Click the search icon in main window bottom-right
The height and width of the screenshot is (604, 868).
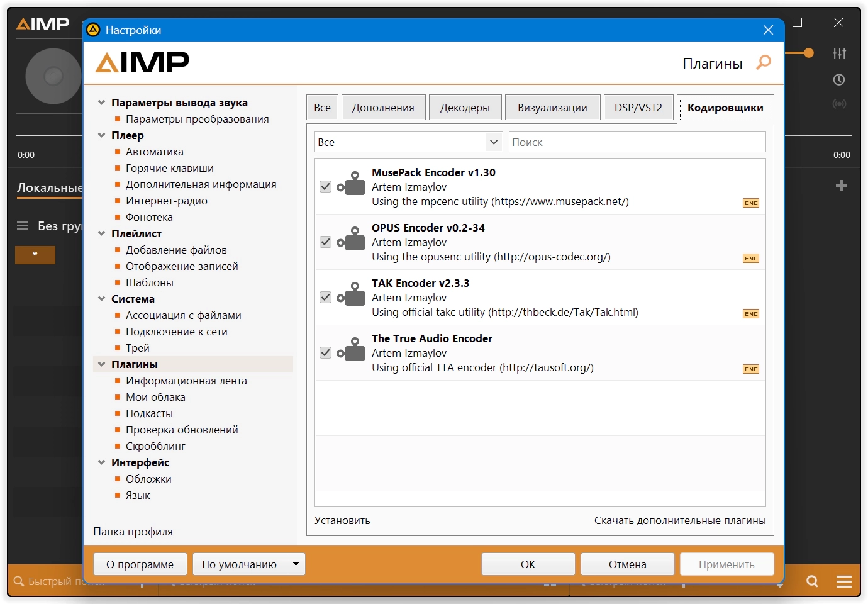click(x=813, y=581)
